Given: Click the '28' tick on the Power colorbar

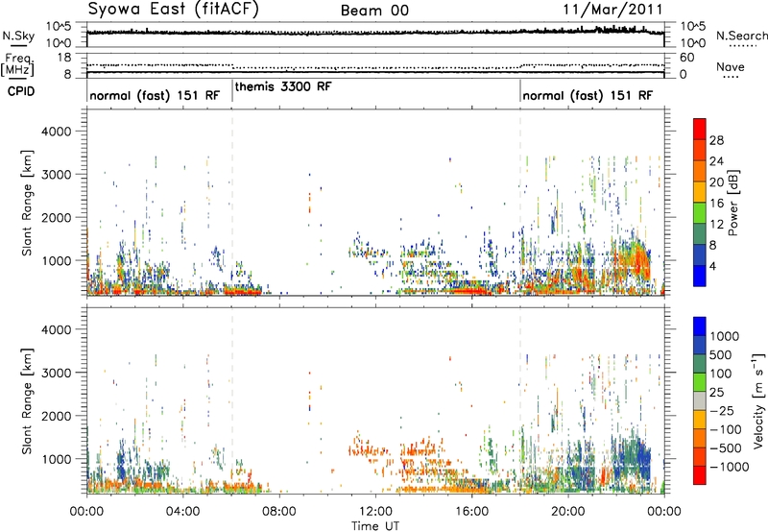Looking at the screenshot, I should point(716,140).
